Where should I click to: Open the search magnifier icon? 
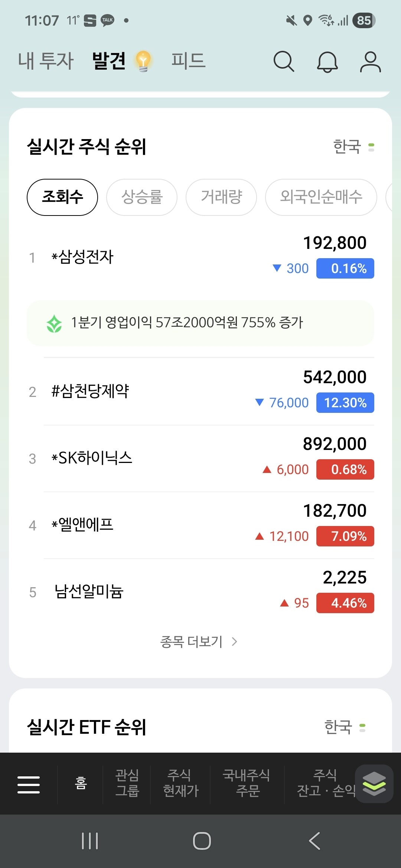[x=284, y=61]
